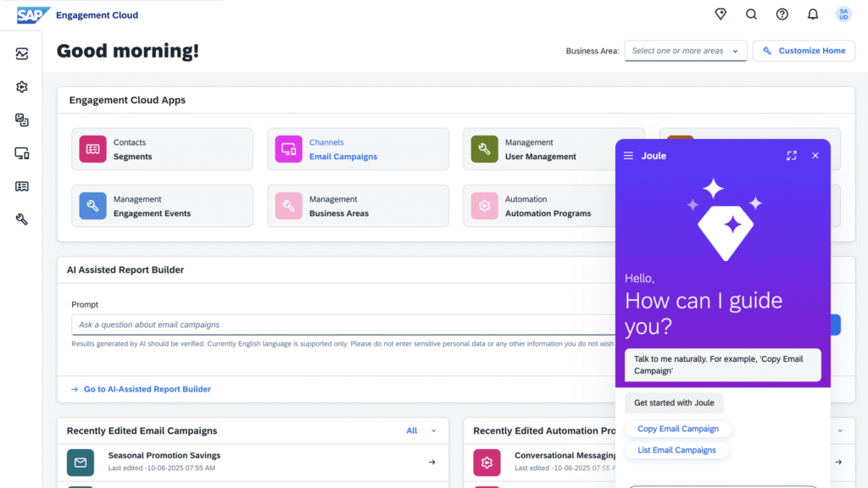The width and height of the screenshot is (868, 488).
Task: Follow the Go to AI-Assisted Report Builder link
Action: click(147, 390)
